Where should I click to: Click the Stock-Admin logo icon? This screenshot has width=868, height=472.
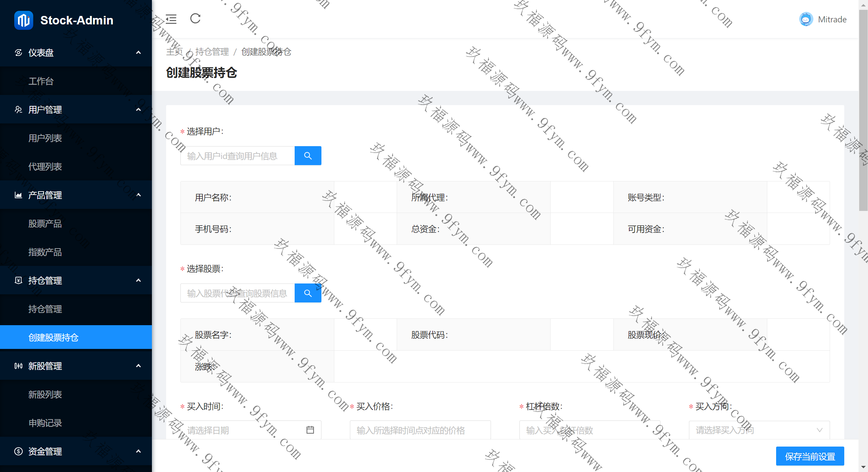(23, 20)
